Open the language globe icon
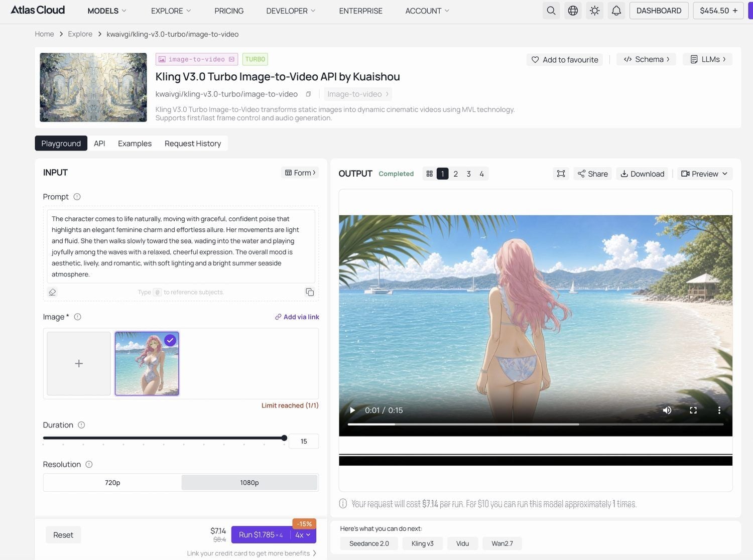The width and height of the screenshot is (753, 560). (573, 11)
